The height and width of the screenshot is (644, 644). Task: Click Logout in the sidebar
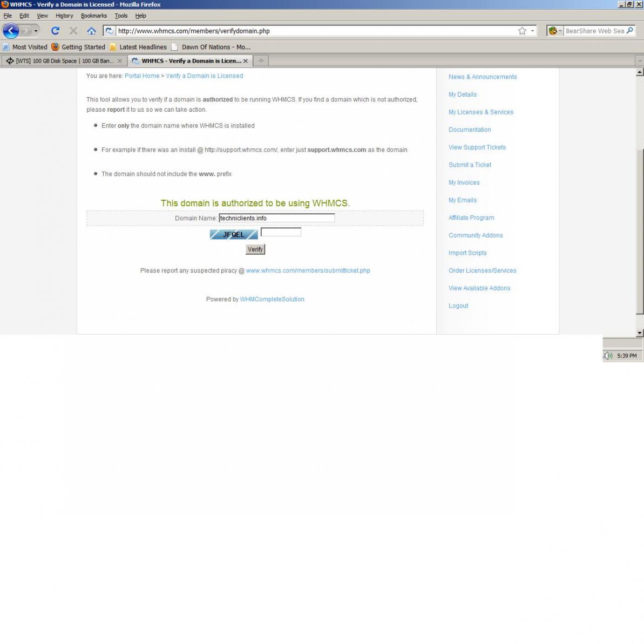click(x=458, y=306)
